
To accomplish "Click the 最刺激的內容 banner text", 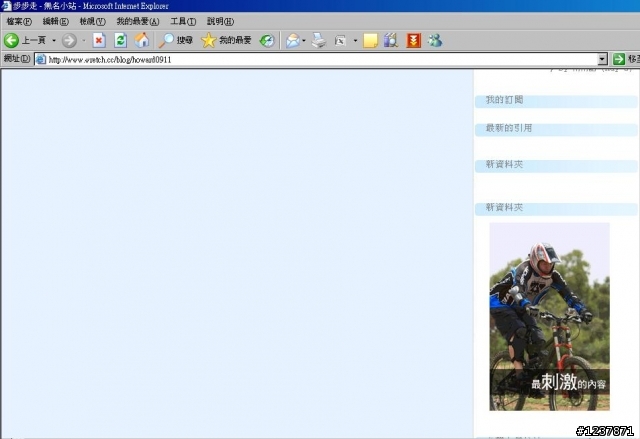I will tap(569, 383).
